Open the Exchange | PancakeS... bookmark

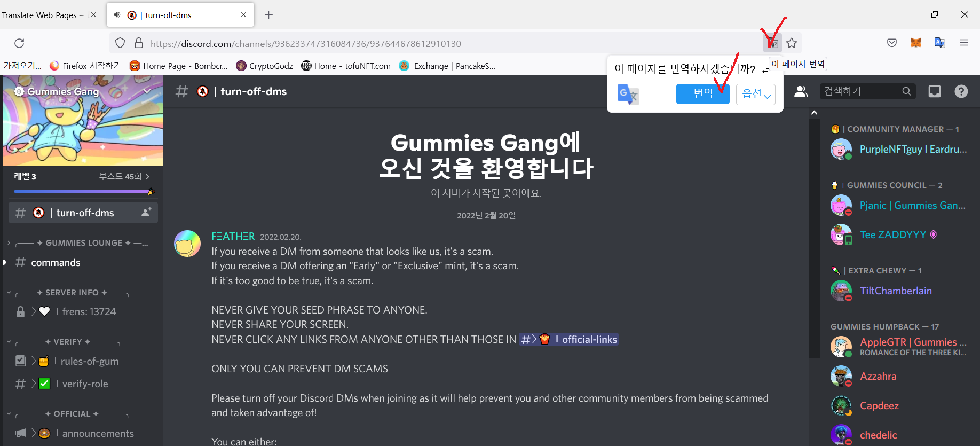(x=447, y=66)
